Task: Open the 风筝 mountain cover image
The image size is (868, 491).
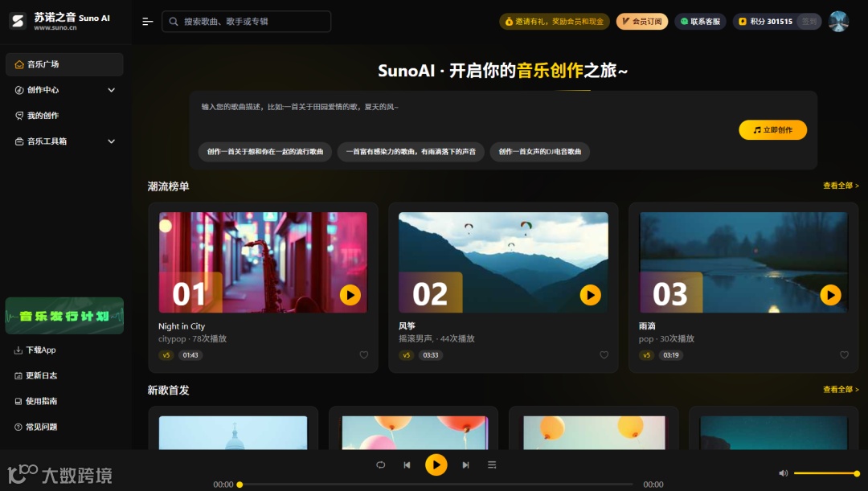Action: [503, 263]
